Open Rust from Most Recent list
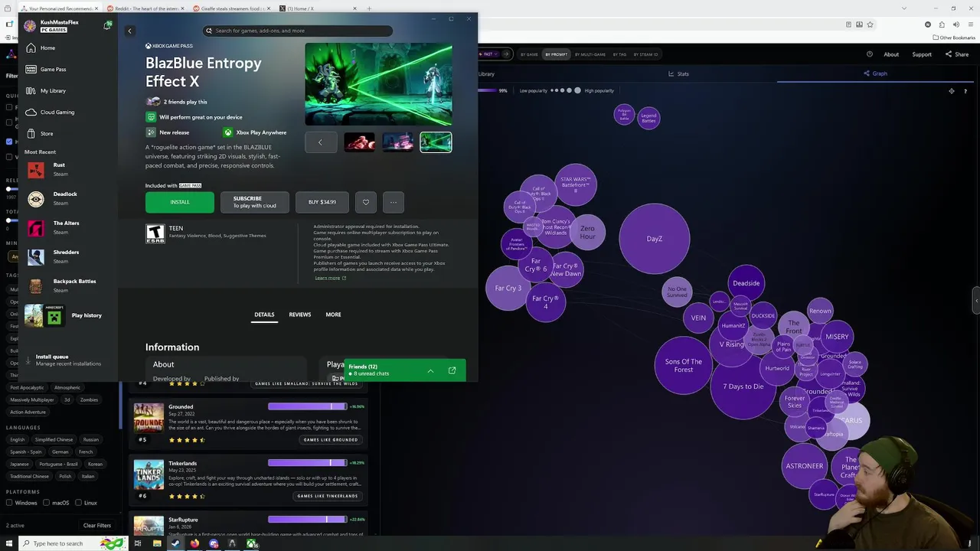This screenshot has height=551, width=980. pos(59,169)
